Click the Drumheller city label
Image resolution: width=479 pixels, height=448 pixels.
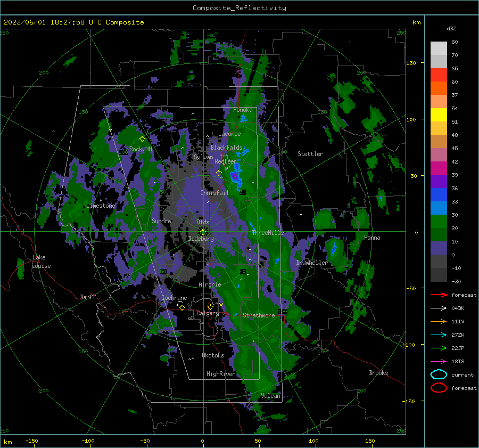coord(312,263)
